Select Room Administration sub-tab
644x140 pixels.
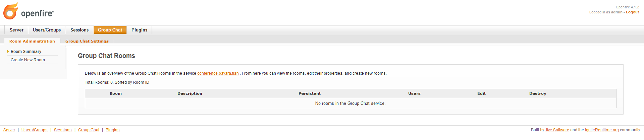click(32, 41)
